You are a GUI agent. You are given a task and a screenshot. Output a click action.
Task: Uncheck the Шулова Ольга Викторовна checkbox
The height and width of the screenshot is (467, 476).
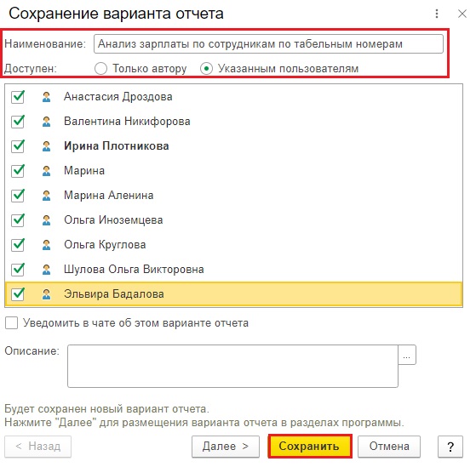[18, 270]
